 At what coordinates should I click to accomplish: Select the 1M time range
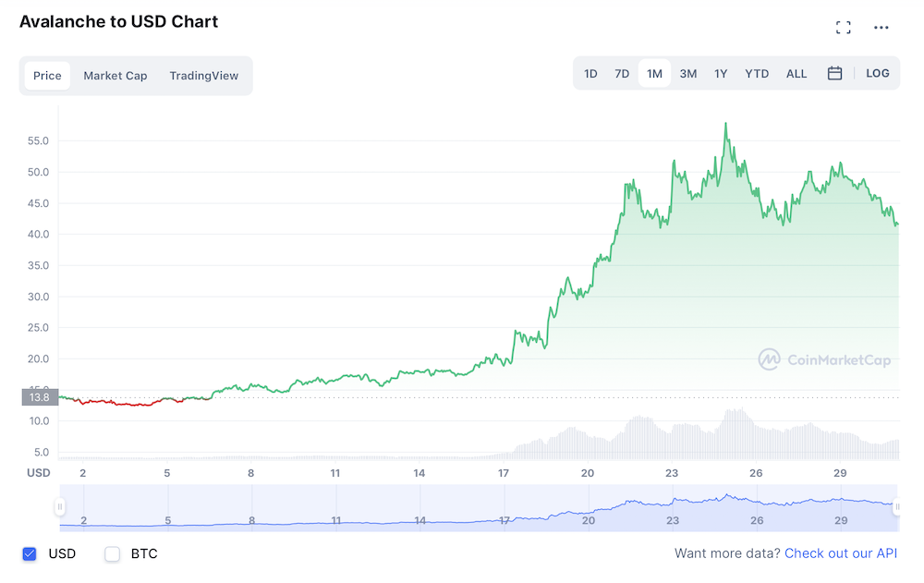(654, 74)
